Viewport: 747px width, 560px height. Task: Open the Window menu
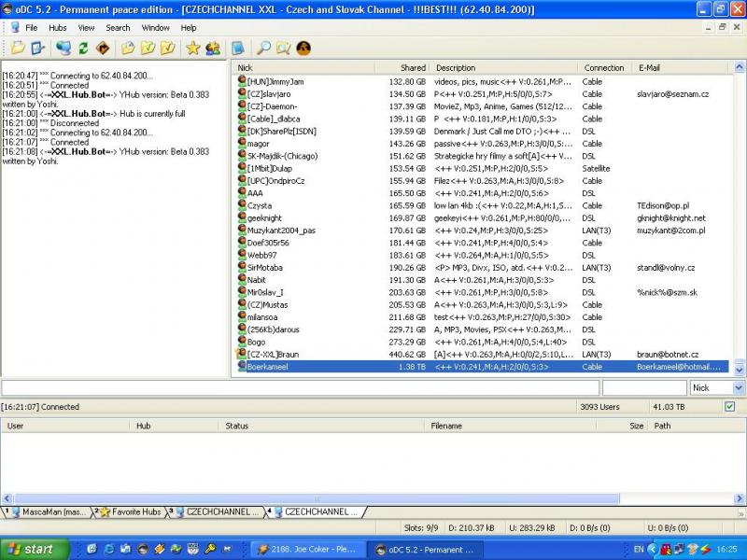tap(156, 28)
